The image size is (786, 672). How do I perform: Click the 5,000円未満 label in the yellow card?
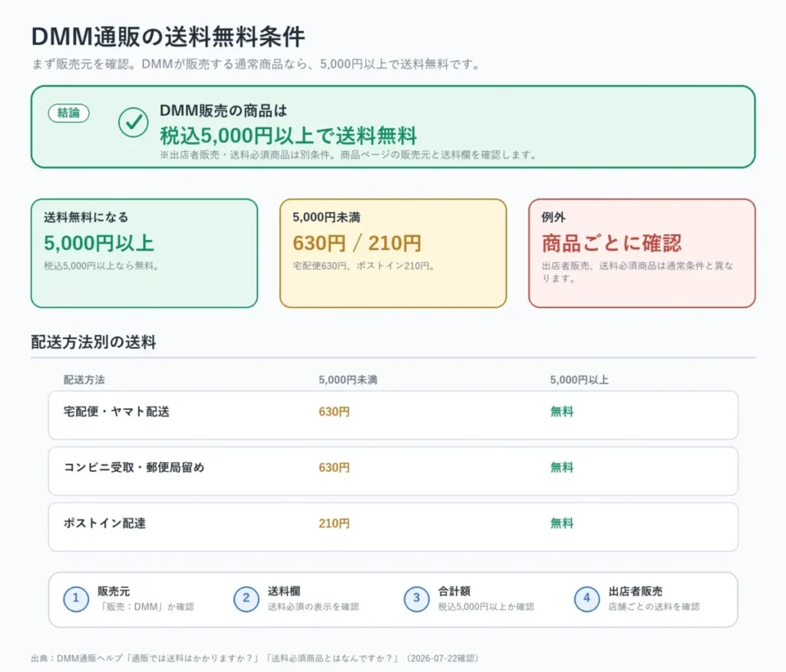pos(326,217)
